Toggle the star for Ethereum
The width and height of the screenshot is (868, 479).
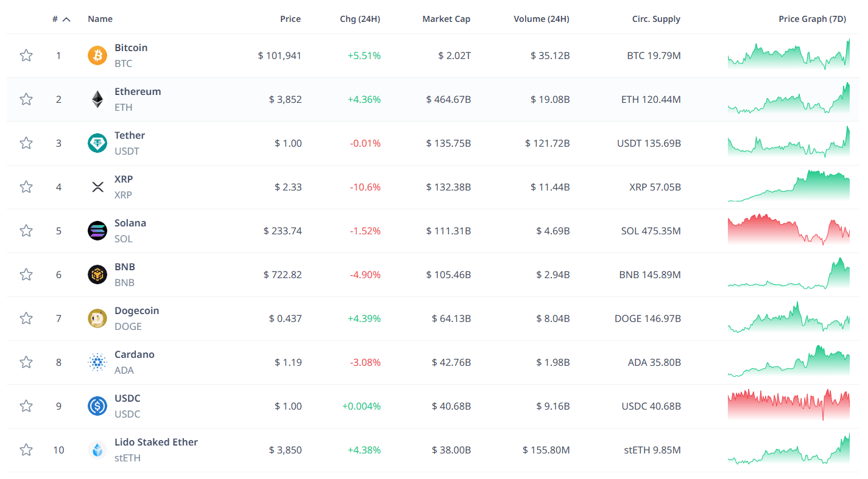(26, 99)
